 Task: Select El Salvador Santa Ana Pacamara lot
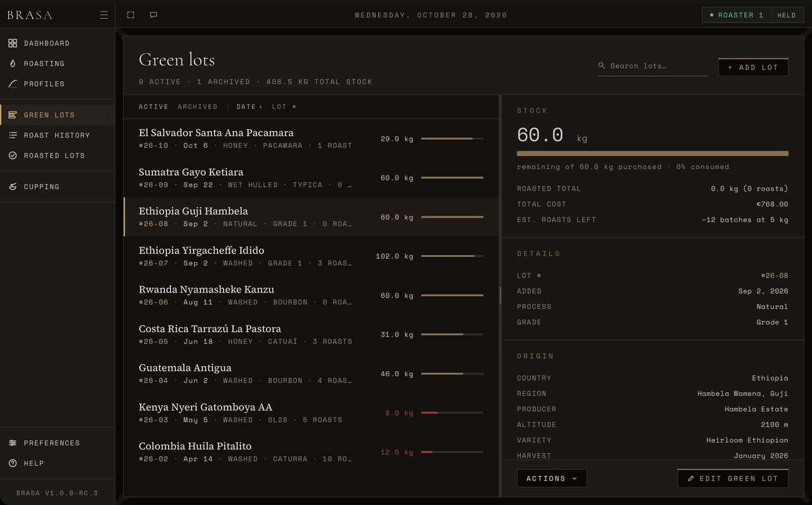pos(311,138)
